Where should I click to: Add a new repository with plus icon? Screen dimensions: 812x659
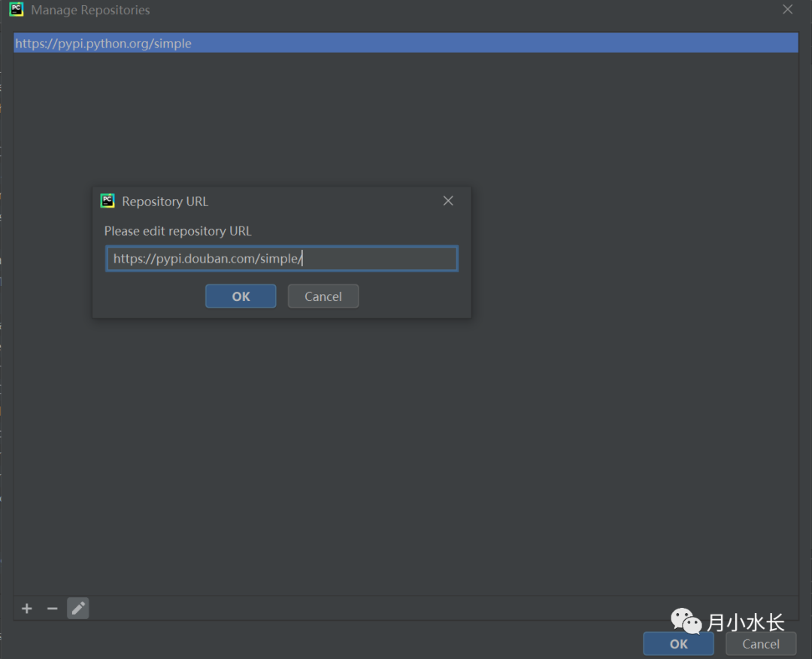[27, 609]
